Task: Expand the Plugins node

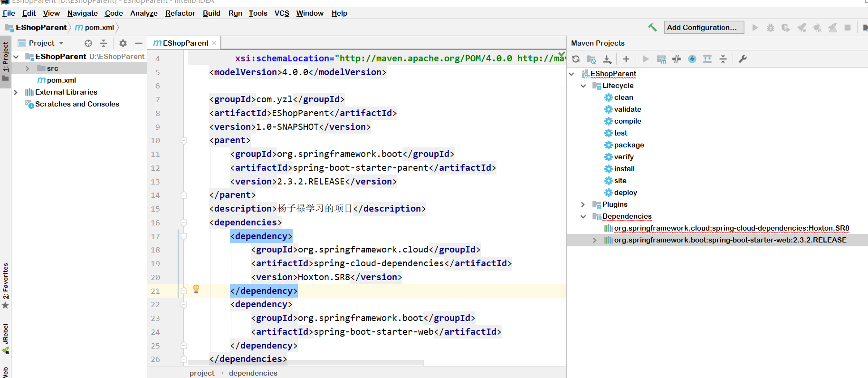Action: coord(583,204)
